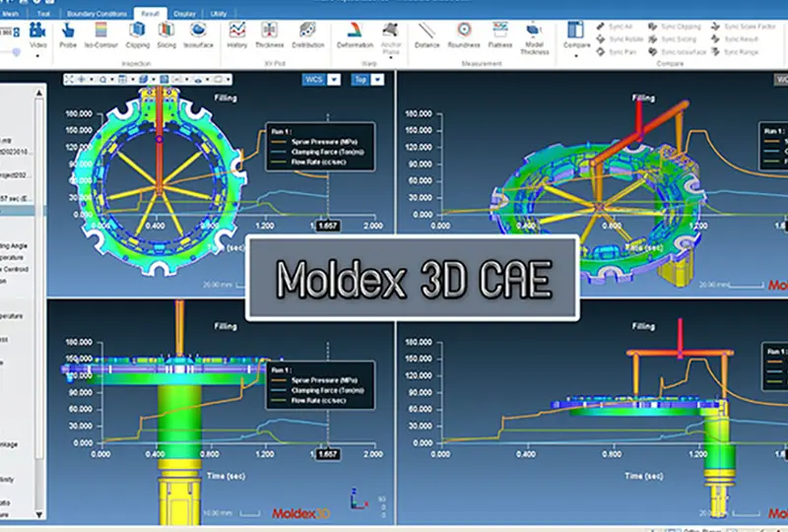Image resolution: width=788 pixels, height=532 pixels.
Task: Open the Video recording tool
Action: (37, 35)
